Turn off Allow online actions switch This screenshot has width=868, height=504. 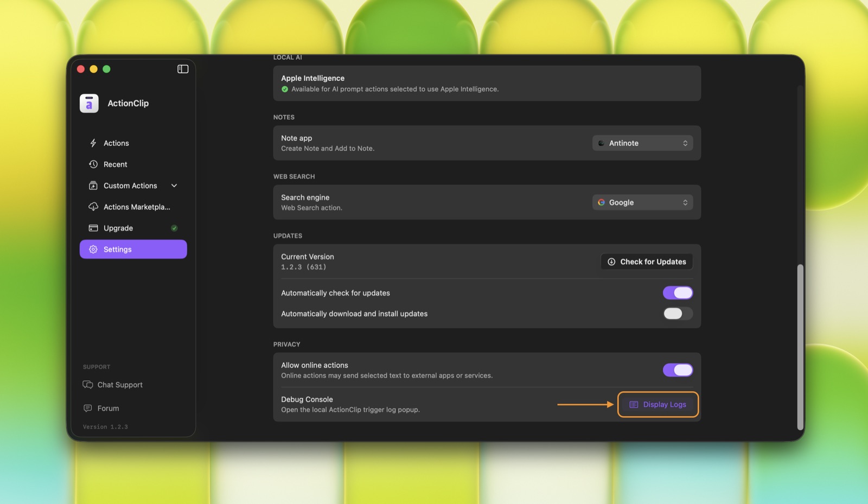[x=678, y=370]
